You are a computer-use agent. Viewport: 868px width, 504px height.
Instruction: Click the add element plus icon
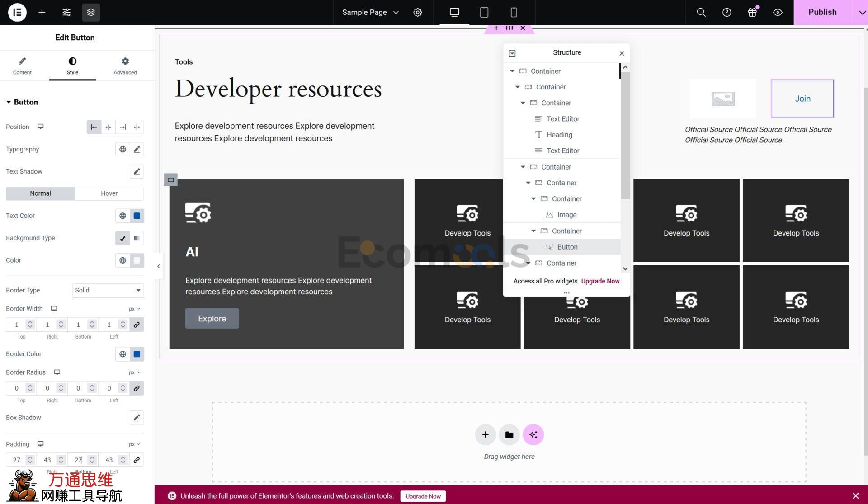point(42,12)
